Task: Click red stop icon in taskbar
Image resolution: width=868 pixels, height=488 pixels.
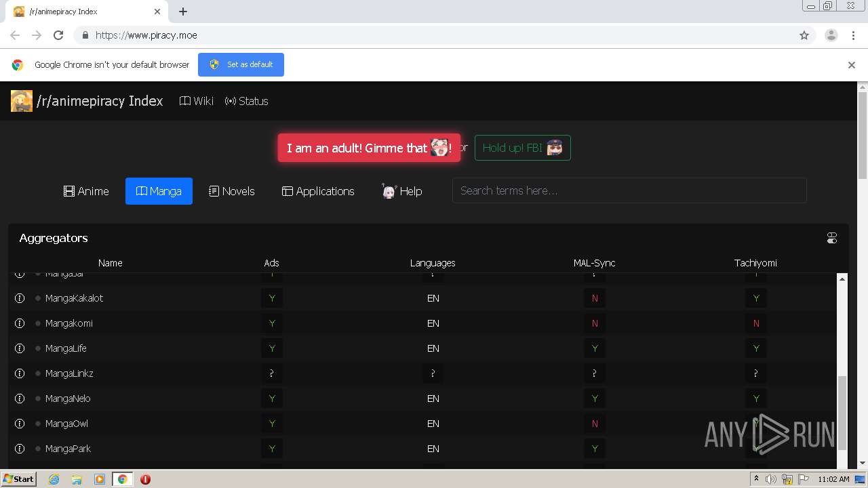Action: 145,479
